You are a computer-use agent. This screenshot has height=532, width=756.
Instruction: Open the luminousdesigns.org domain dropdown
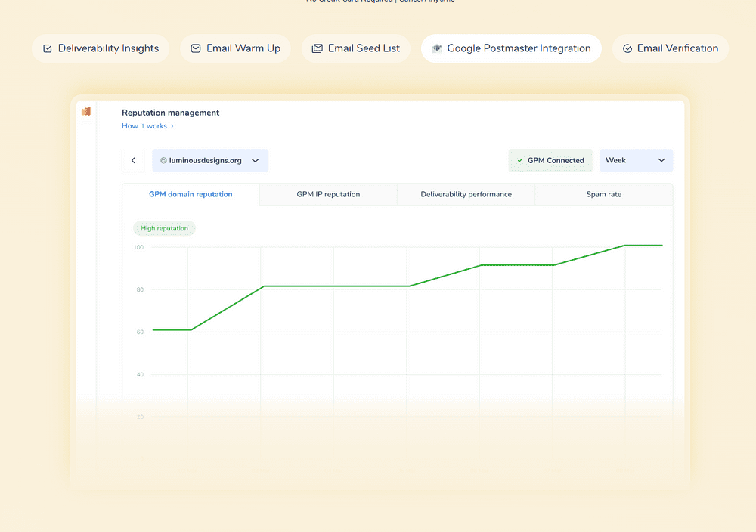pyautogui.click(x=210, y=160)
